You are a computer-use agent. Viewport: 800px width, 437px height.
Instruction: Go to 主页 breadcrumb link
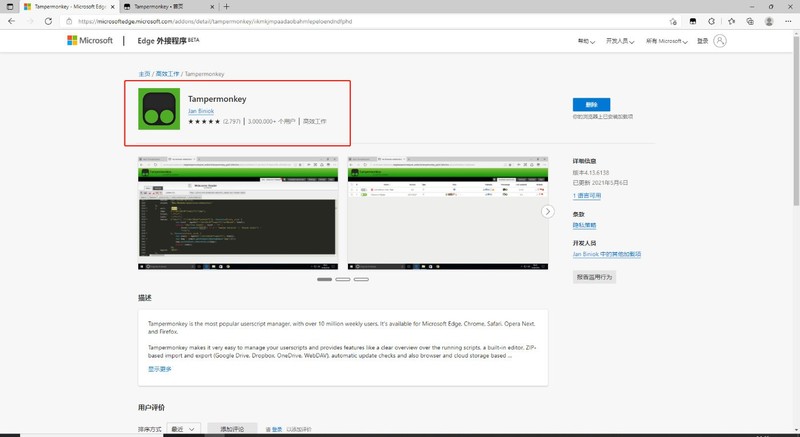144,74
